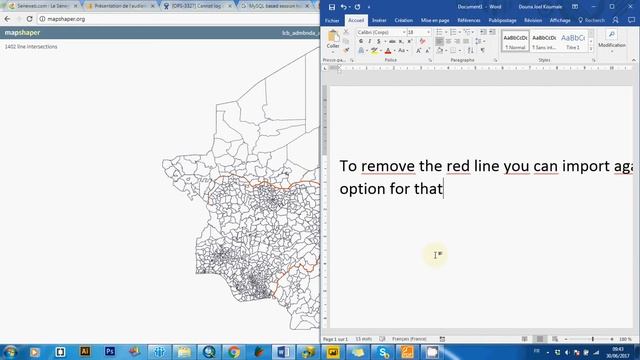The image size is (640, 360).
Task: Click Français (France) language in status bar
Action: coord(409,339)
